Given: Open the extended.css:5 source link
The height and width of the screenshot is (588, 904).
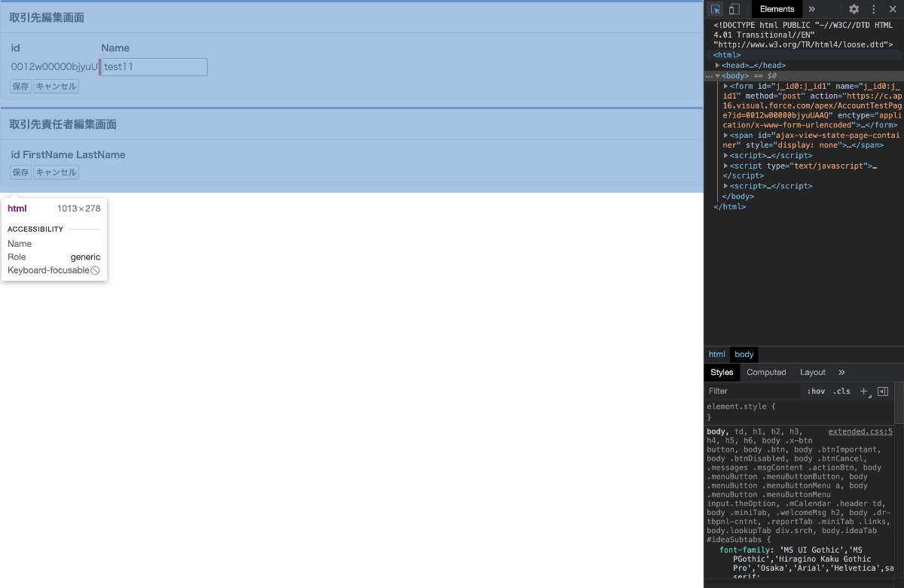Looking at the screenshot, I should point(860,431).
